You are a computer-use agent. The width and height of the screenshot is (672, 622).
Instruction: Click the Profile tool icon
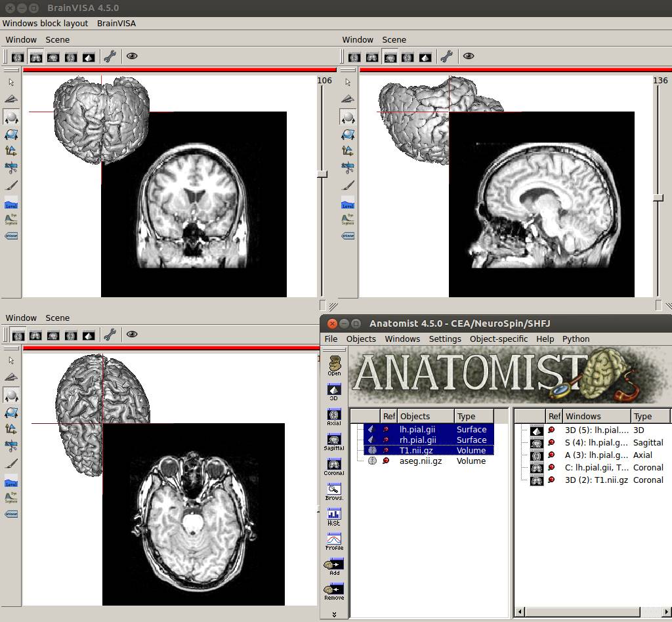click(334, 541)
